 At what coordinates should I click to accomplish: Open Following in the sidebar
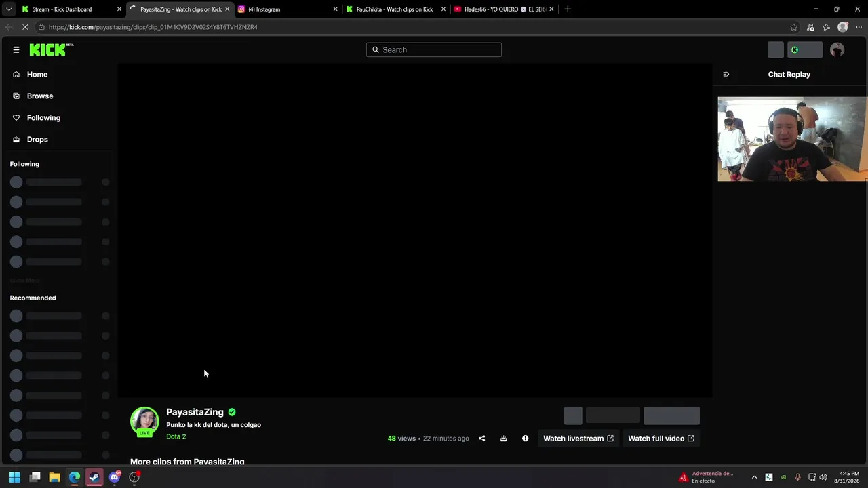(x=43, y=117)
